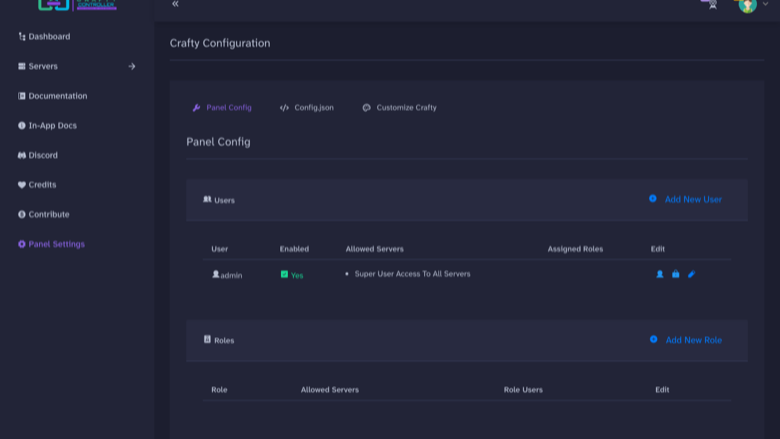The image size is (780, 439).
Task: Click the lock icon for admin user
Action: 676,274
